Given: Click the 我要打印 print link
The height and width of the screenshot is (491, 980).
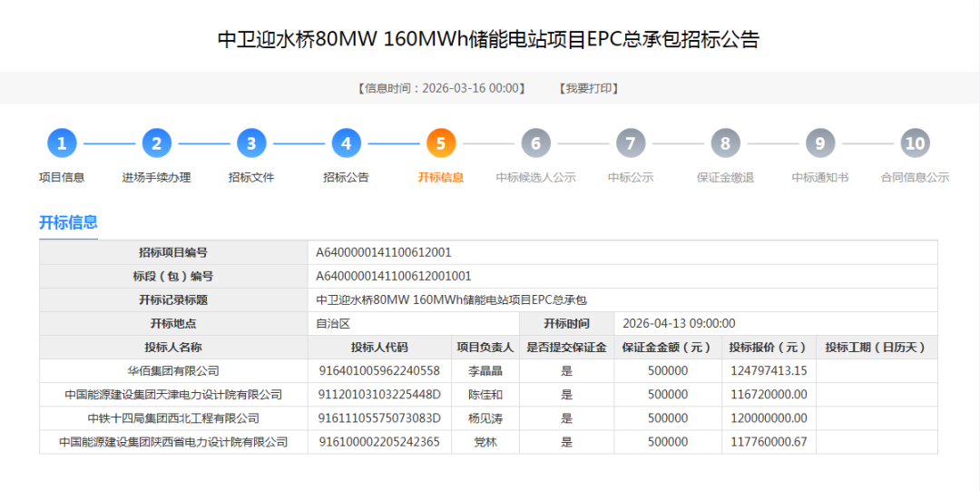Looking at the screenshot, I should (x=590, y=88).
